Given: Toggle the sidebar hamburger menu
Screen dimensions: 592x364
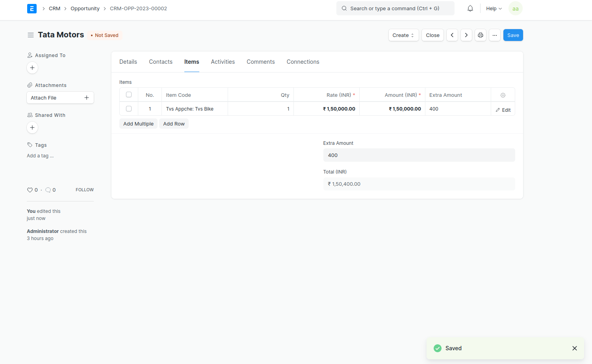Looking at the screenshot, I should pos(31,35).
